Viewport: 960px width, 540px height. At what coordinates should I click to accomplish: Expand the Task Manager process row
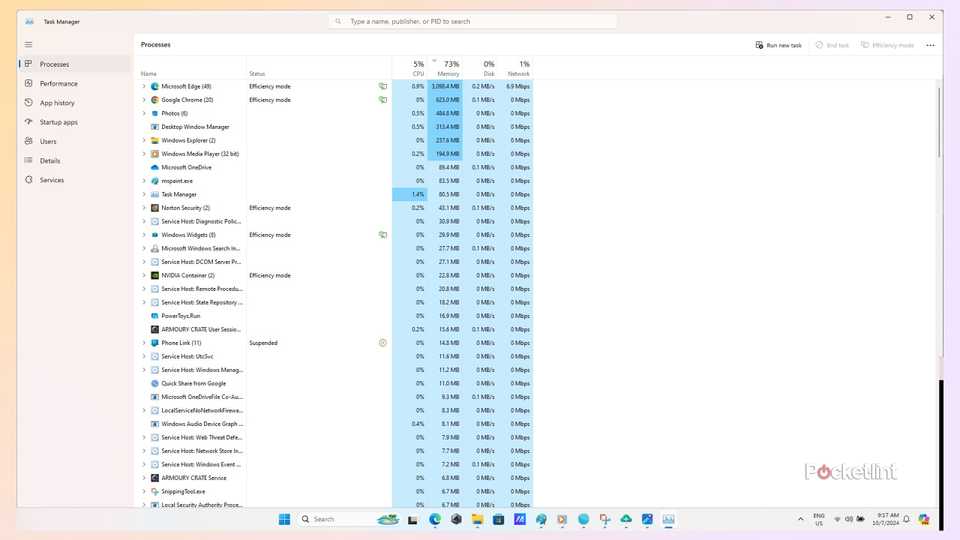[144, 194]
